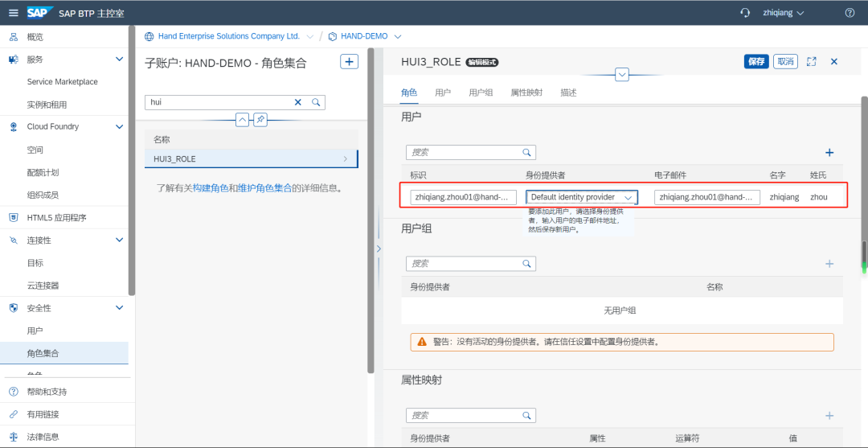Expand the HUI3_ROLE header chevron
This screenshot has width=868, height=448.
click(622, 74)
